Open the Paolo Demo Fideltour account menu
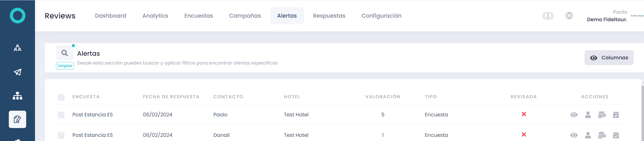 (x=607, y=16)
